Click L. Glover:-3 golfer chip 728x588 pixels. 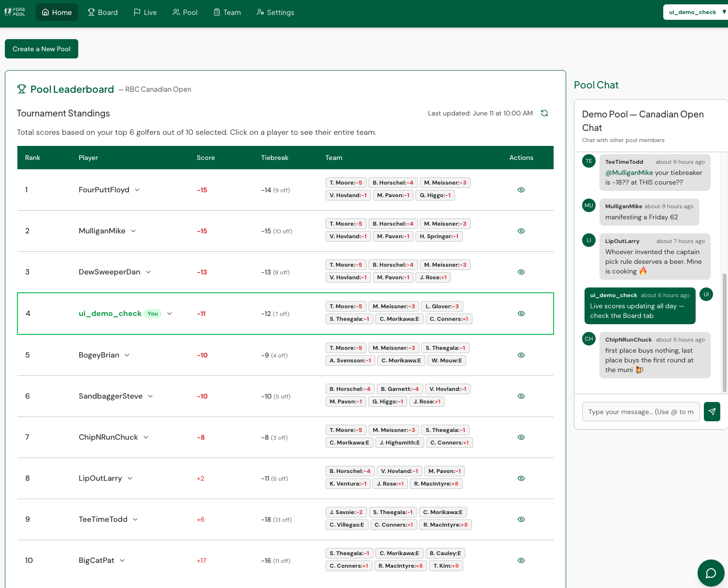(443, 306)
